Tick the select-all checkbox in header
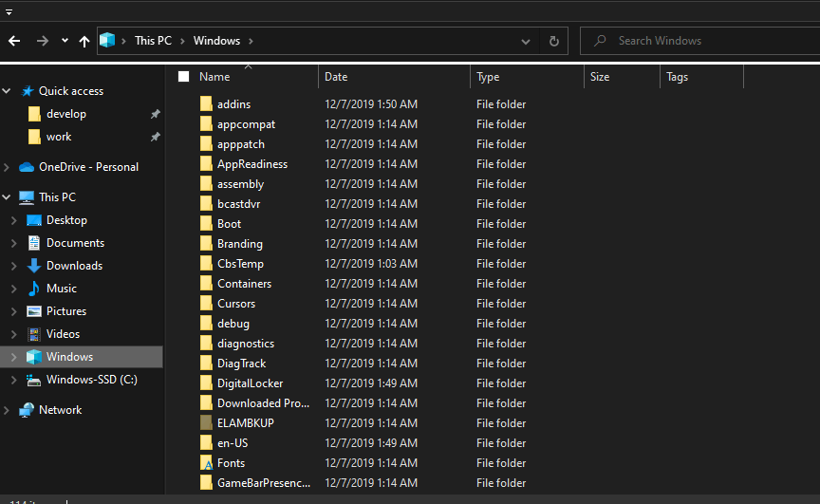 [183, 77]
